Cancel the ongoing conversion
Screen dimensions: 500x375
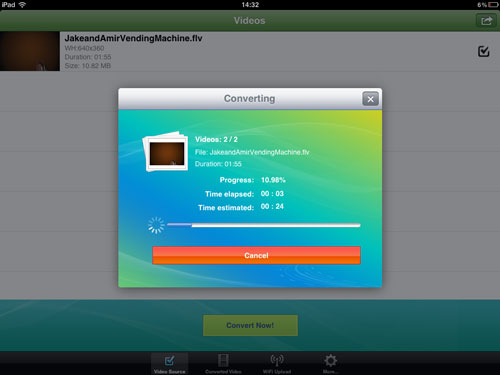point(256,255)
